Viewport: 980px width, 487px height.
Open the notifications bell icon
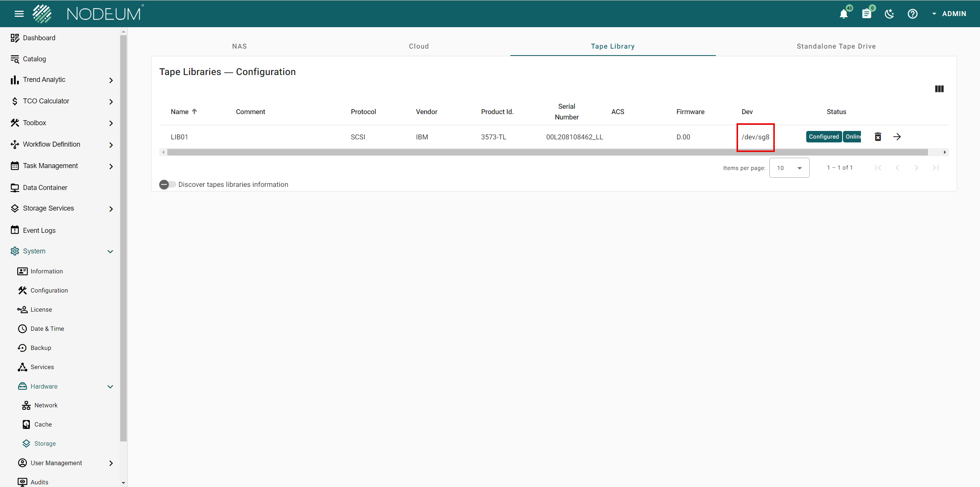[844, 14]
